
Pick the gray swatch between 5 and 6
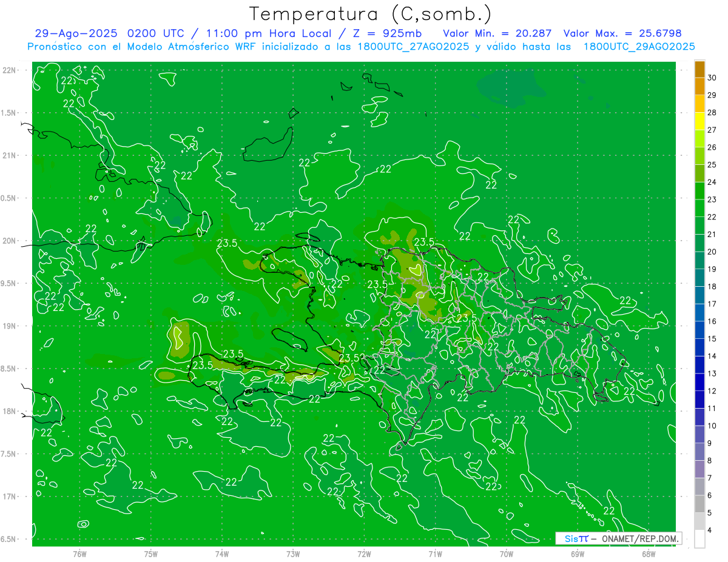(700, 504)
